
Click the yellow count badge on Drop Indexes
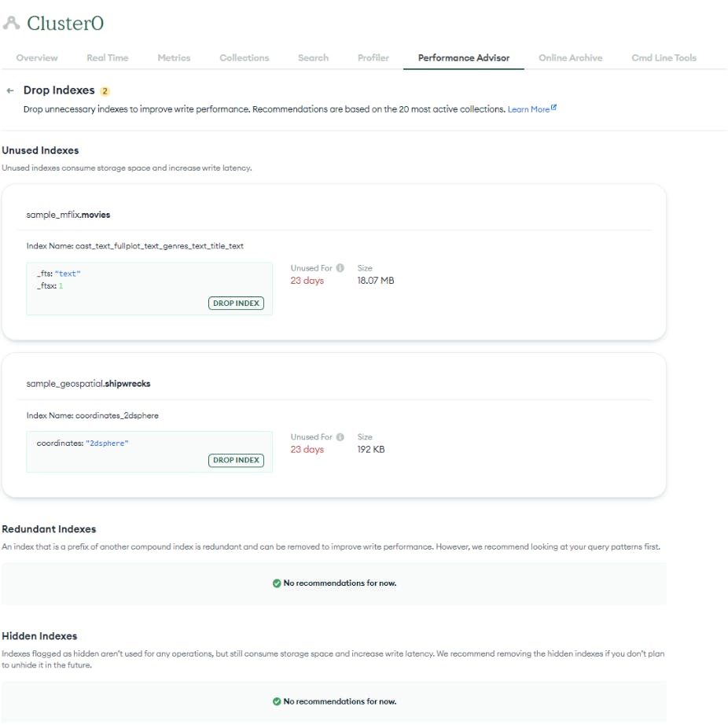(x=106, y=90)
